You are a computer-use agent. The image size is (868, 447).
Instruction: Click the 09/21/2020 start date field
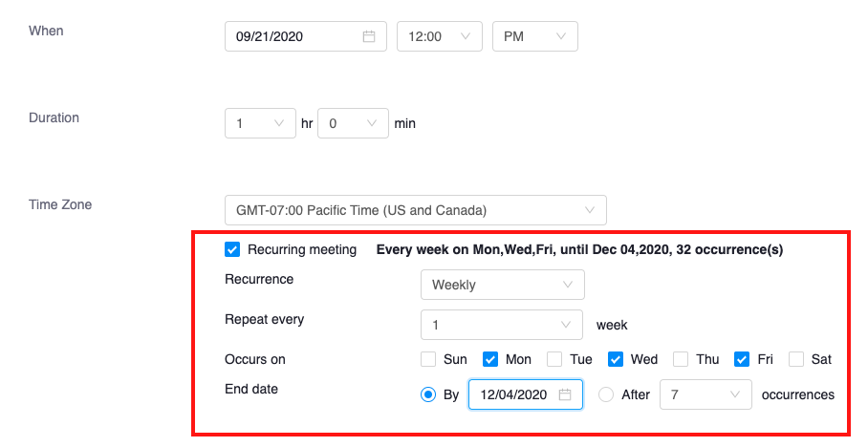[x=296, y=36]
